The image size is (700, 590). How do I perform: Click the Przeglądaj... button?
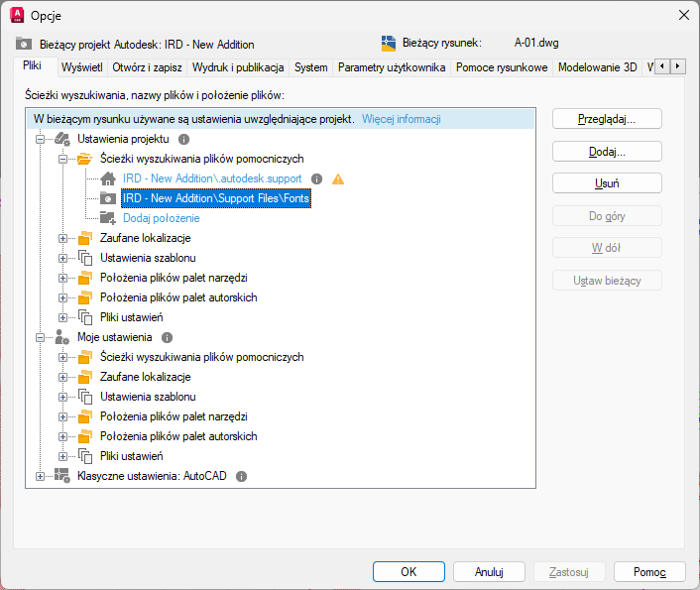click(607, 119)
